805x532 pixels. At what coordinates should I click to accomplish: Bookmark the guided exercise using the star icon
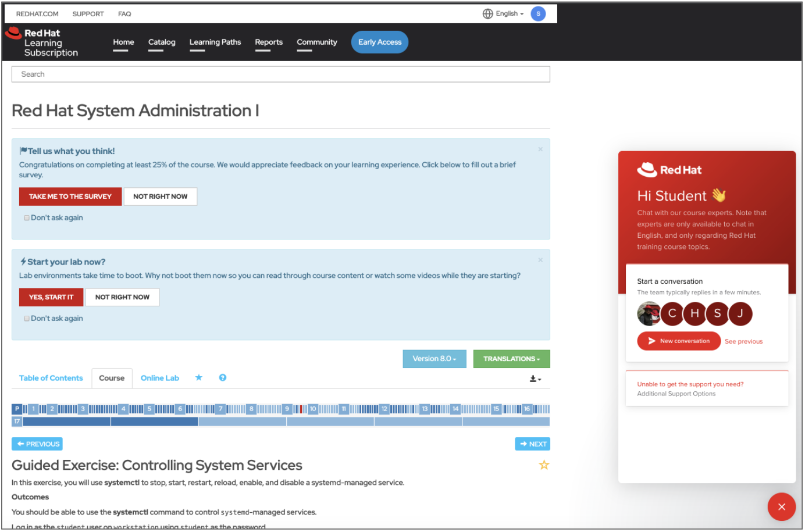click(544, 465)
